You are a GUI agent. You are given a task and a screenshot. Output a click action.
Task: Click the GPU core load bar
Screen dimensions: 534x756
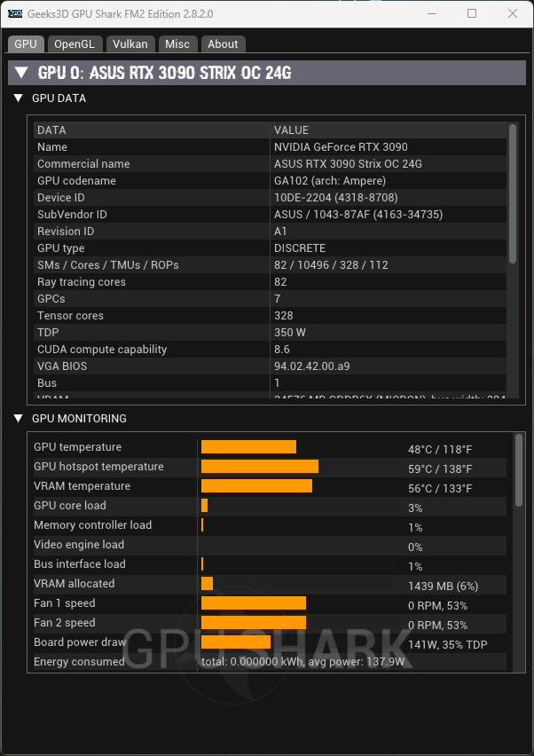tap(204, 505)
